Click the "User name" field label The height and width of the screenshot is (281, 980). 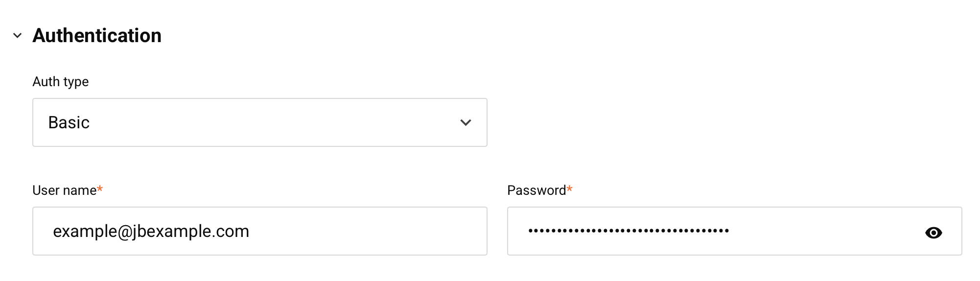(64, 190)
